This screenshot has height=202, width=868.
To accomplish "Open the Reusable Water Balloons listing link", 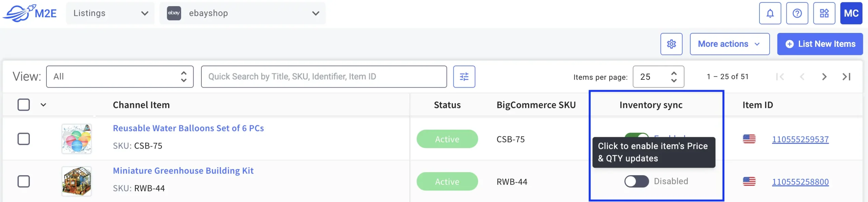I will coord(188,128).
